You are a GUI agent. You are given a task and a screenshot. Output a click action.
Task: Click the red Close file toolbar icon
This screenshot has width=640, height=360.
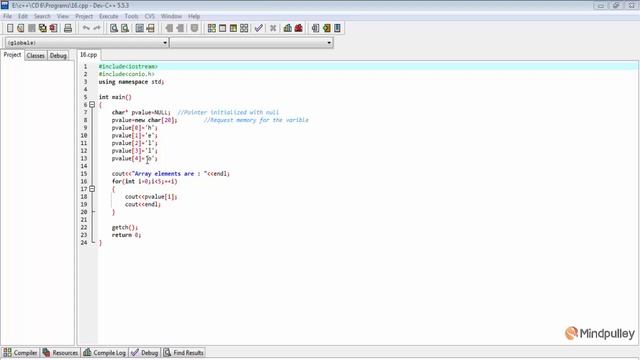pos(53,28)
